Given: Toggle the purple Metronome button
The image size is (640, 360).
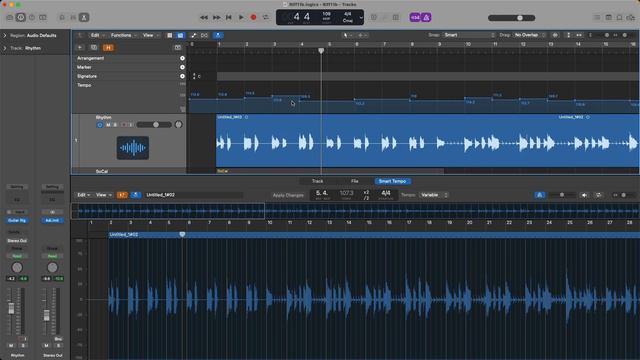Looking at the screenshot, I should [426, 18].
